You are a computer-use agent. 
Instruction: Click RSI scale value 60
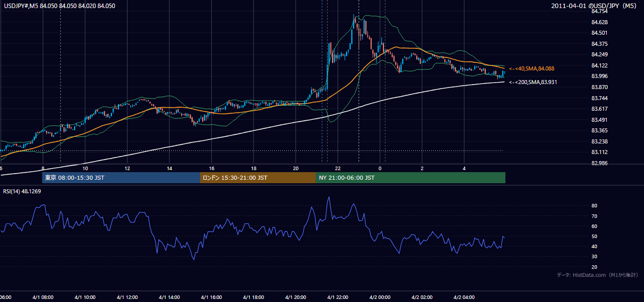coord(594,226)
